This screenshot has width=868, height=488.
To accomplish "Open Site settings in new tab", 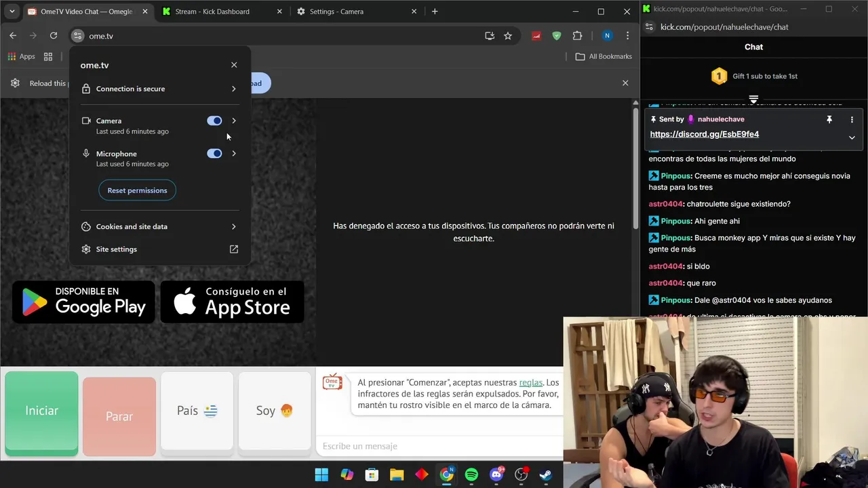I will click(160, 249).
